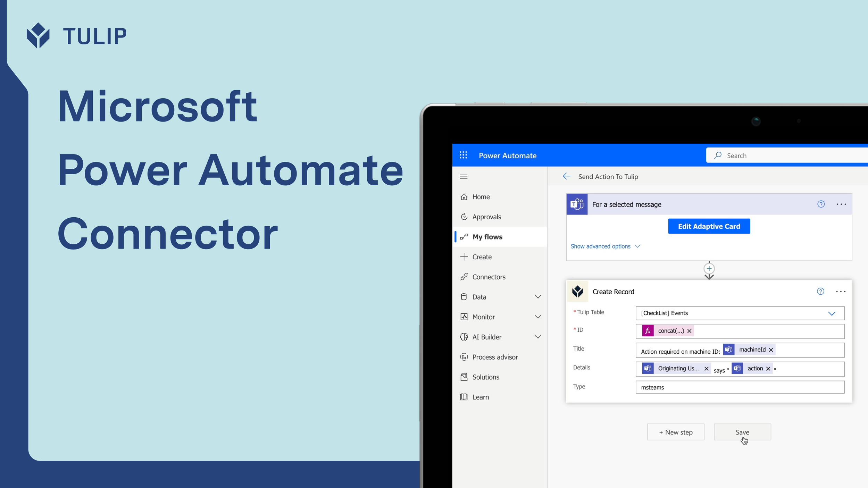Click the AI Builder brain icon
The height and width of the screenshot is (488, 868).
point(464,337)
